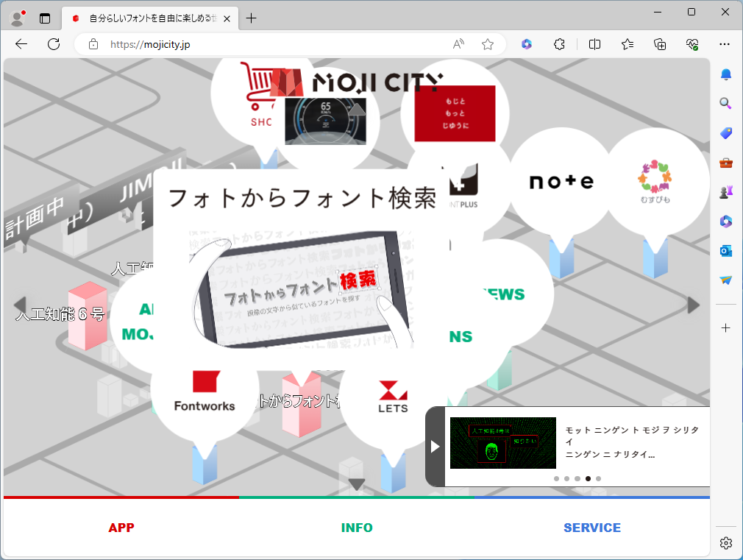The image size is (743, 560).
Task: Click the green segment of the progress bar
Action: (357, 497)
